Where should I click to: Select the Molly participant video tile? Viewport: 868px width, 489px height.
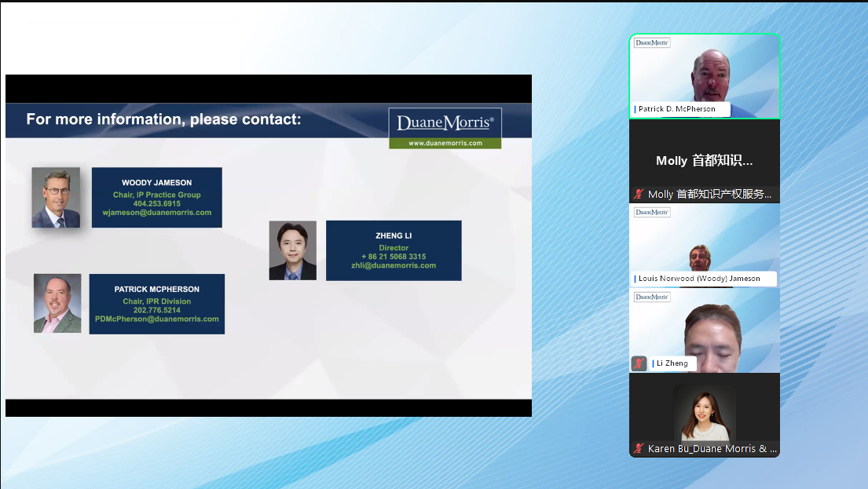tap(704, 161)
